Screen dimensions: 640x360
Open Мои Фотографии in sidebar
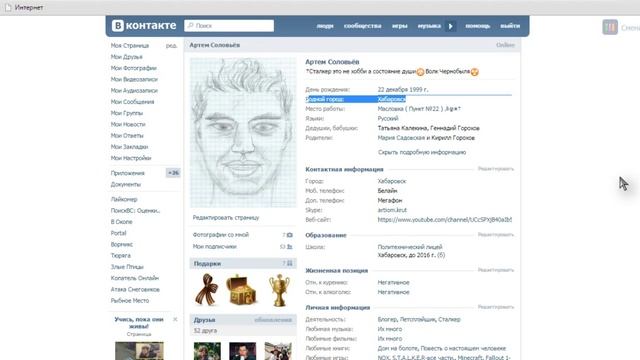click(x=133, y=68)
